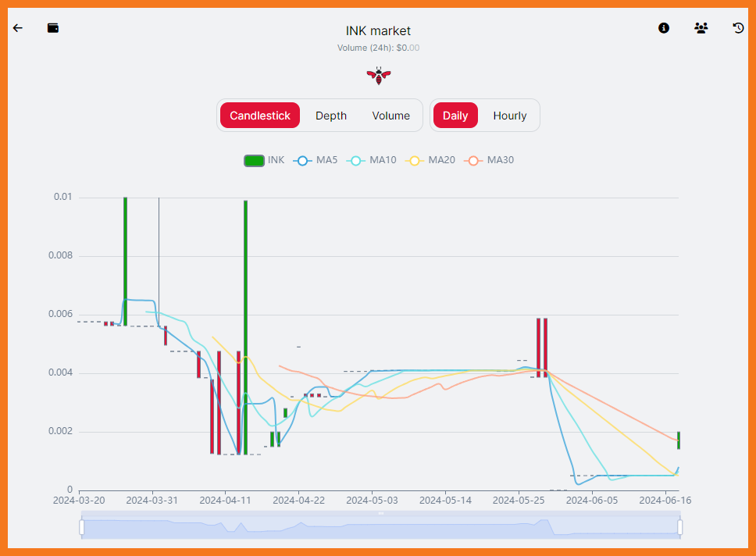Go back using the left arrow

click(x=18, y=28)
